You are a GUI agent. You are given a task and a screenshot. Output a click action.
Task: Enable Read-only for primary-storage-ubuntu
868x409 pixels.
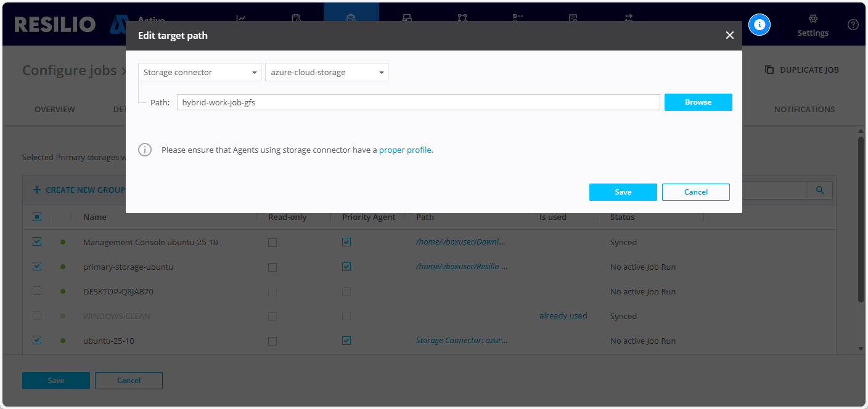coord(272,267)
